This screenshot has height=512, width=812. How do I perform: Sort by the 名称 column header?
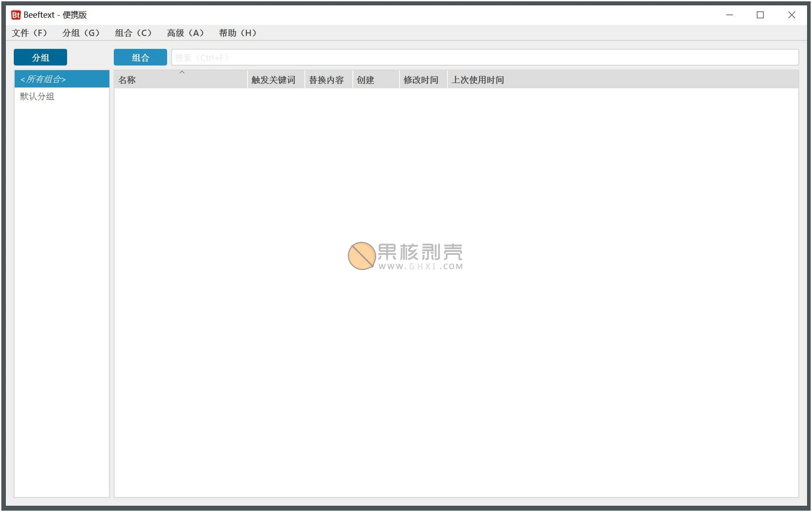click(180, 80)
